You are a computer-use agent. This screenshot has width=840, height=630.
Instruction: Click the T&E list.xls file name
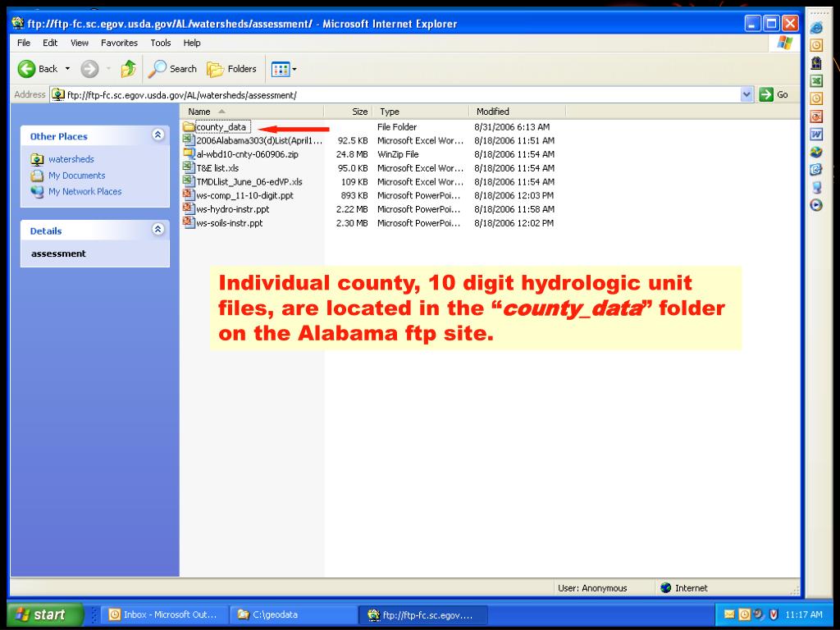[217, 167]
